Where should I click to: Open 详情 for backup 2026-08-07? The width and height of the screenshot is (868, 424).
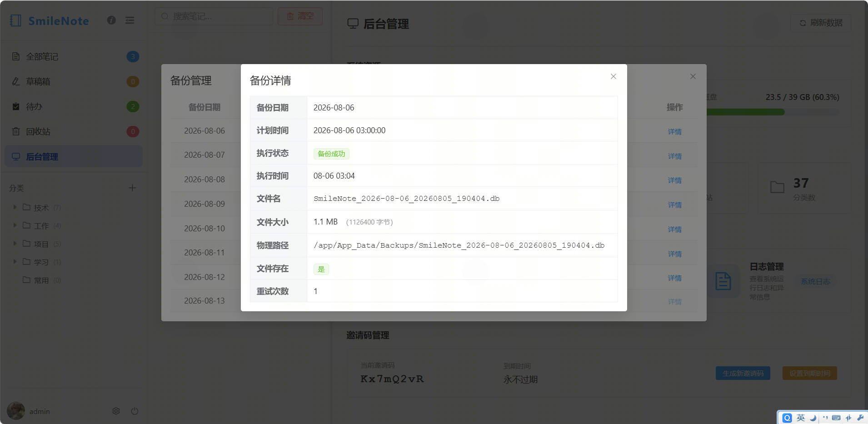coord(674,156)
